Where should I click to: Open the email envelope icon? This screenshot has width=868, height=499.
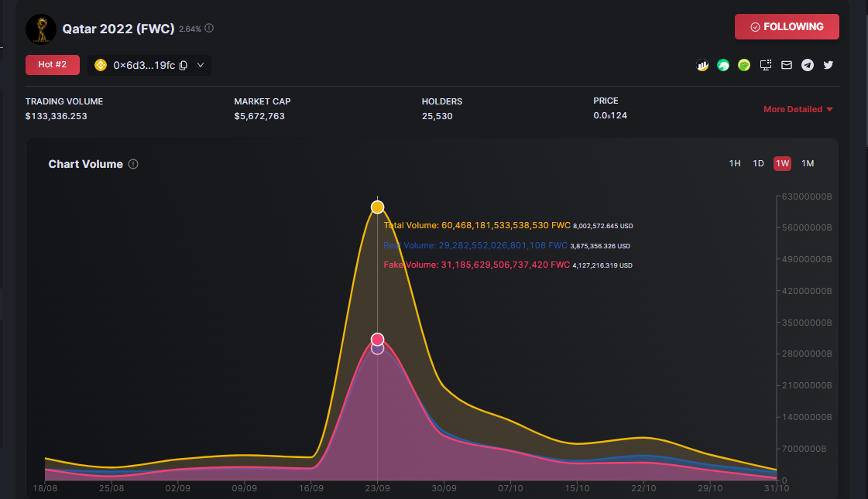(x=787, y=65)
